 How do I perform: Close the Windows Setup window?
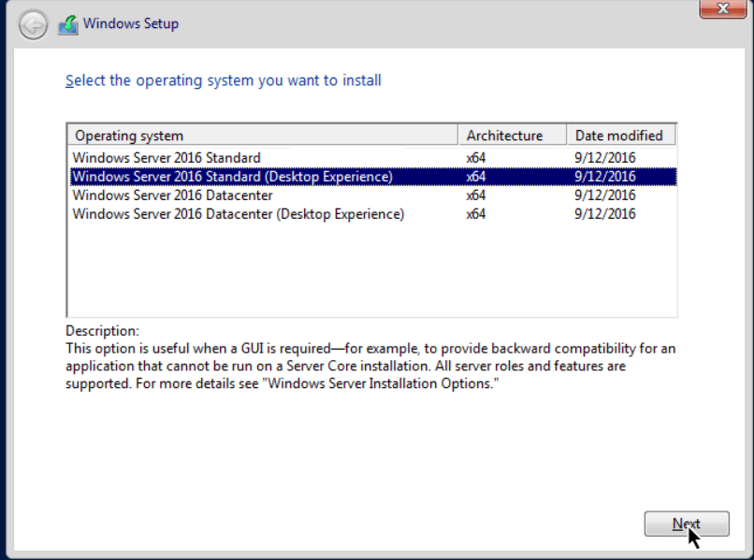723,8
